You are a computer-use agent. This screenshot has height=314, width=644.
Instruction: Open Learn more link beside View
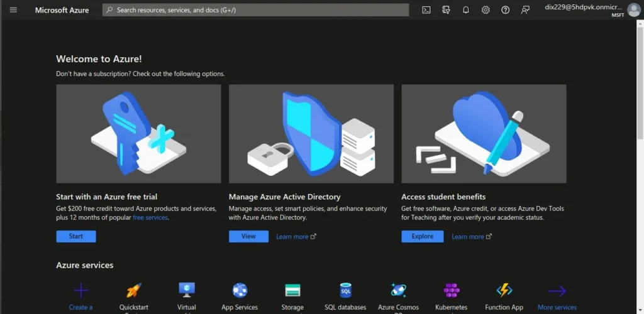[x=296, y=237]
